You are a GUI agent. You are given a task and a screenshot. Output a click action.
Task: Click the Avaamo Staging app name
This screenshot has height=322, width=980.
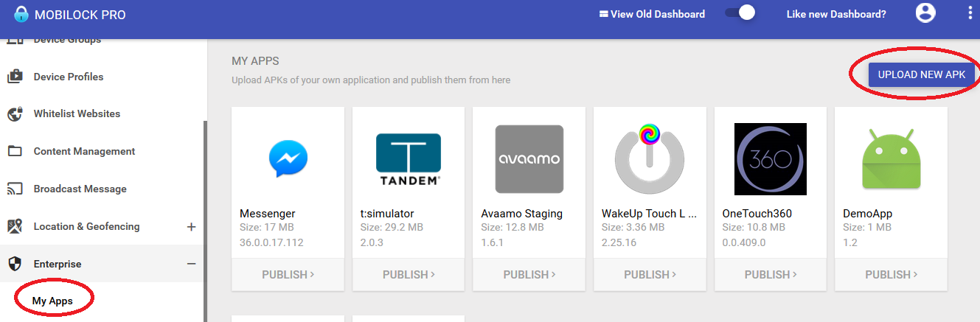pyautogui.click(x=522, y=214)
